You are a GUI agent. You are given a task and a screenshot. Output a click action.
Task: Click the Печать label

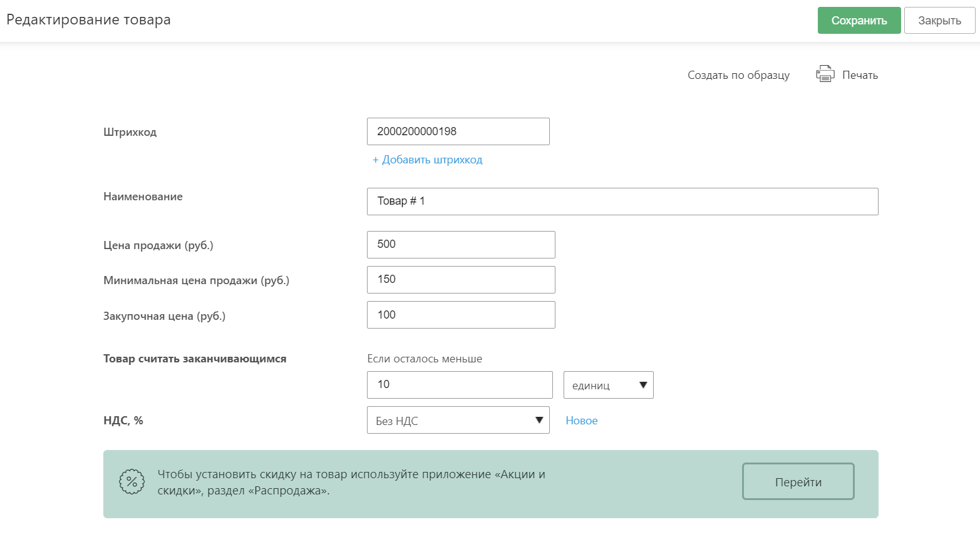point(860,75)
